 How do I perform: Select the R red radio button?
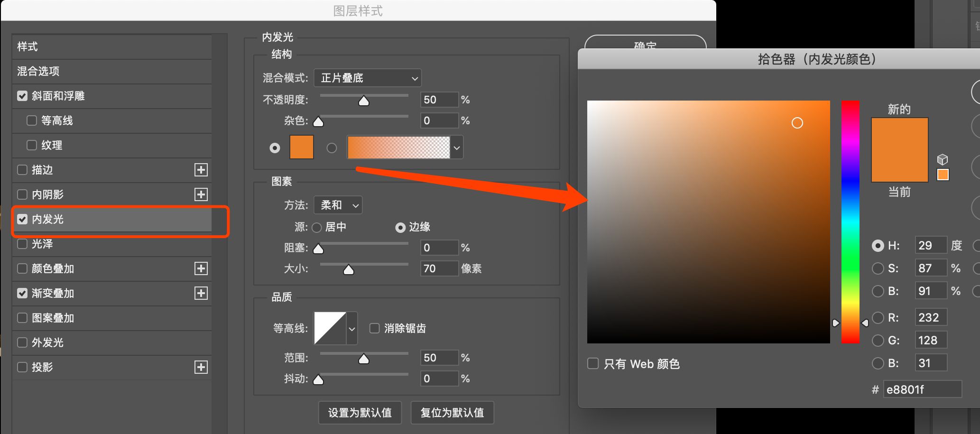click(x=878, y=318)
